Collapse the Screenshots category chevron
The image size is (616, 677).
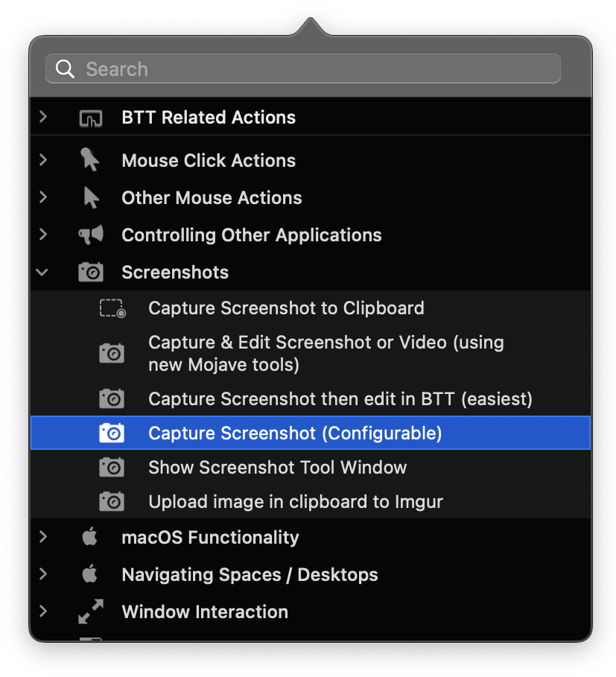(42, 273)
